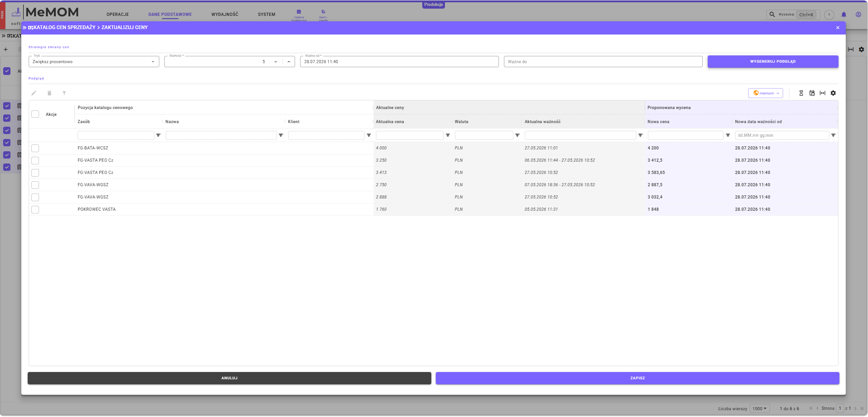Open the SYSTEM menu
The height and width of the screenshot is (417, 868).
pyautogui.click(x=266, y=15)
